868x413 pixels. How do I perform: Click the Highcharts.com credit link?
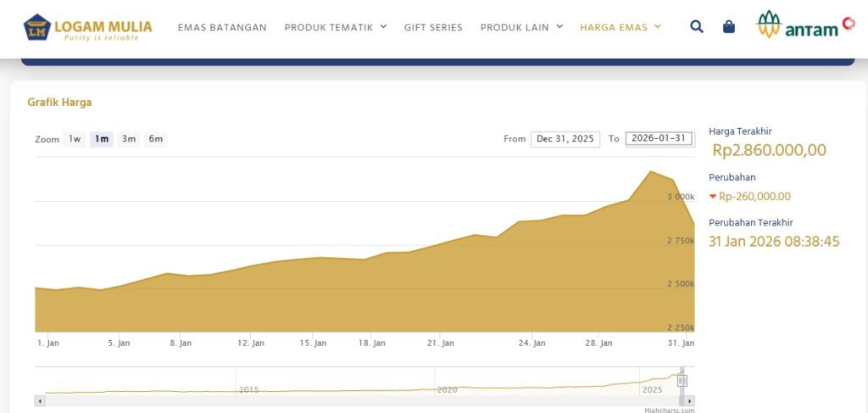pos(669,410)
